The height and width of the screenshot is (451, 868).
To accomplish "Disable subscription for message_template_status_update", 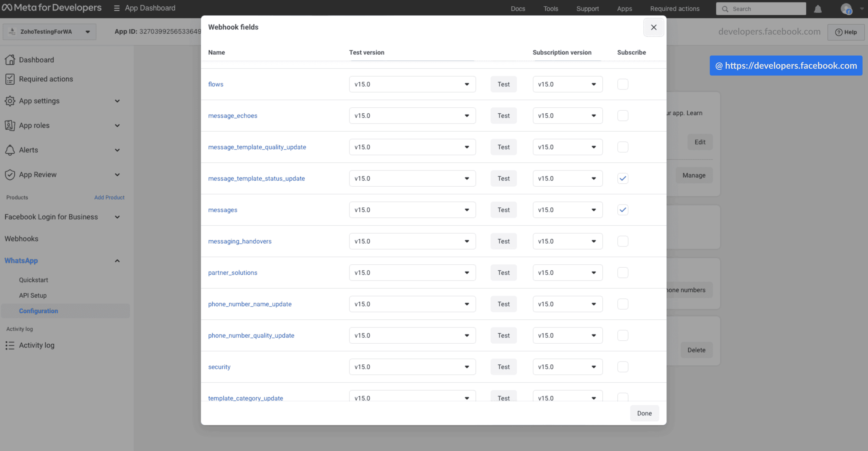I will coord(623,178).
